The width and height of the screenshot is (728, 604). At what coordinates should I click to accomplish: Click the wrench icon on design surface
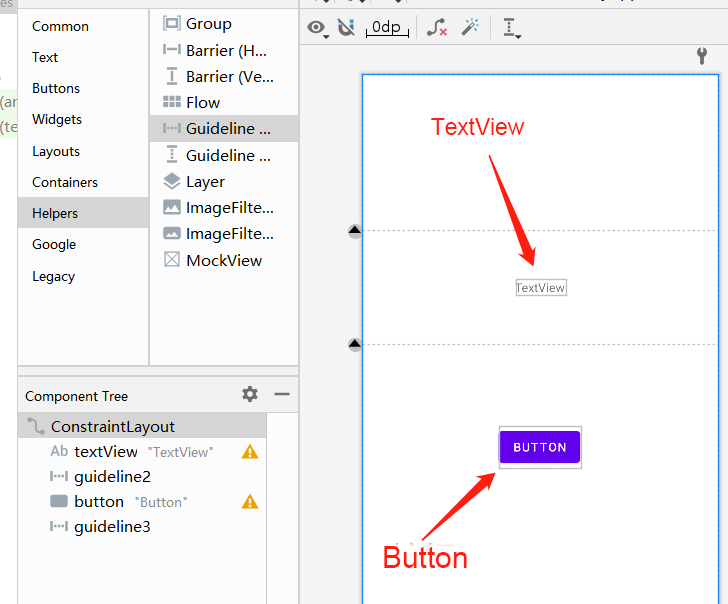click(x=702, y=56)
